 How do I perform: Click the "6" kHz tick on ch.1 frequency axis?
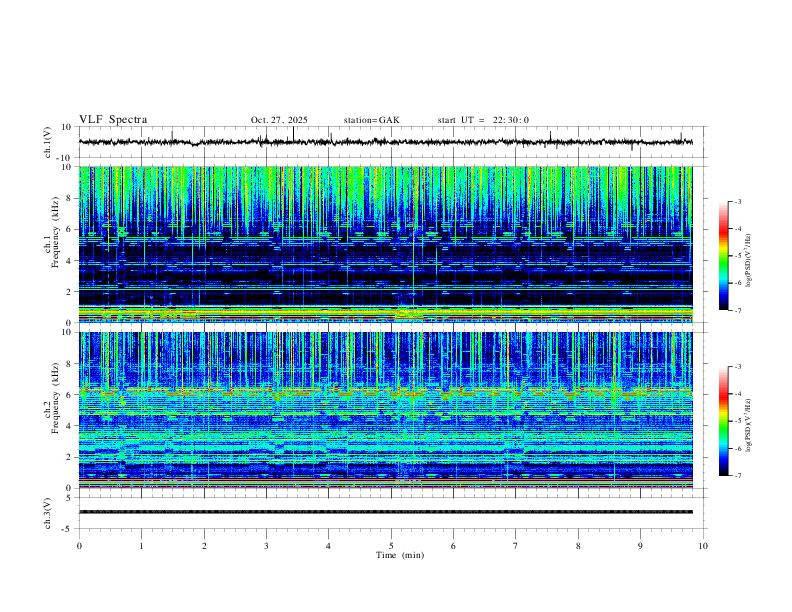click(69, 229)
